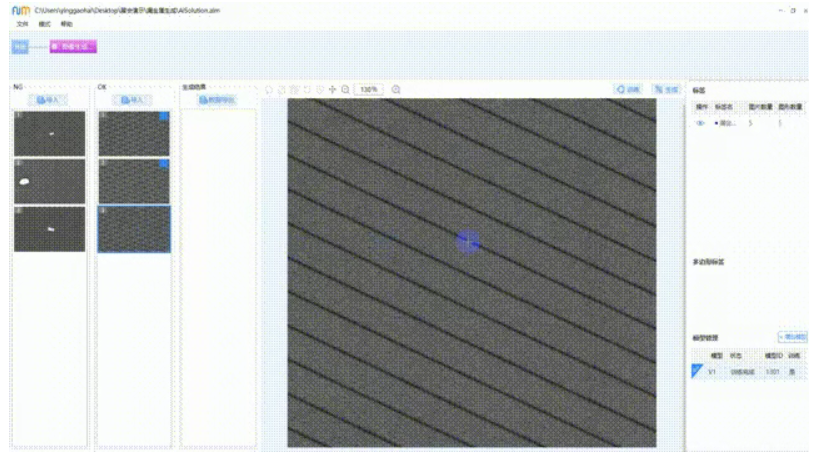Open the third menu bar item 帮助
816x465 pixels.
point(67,24)
